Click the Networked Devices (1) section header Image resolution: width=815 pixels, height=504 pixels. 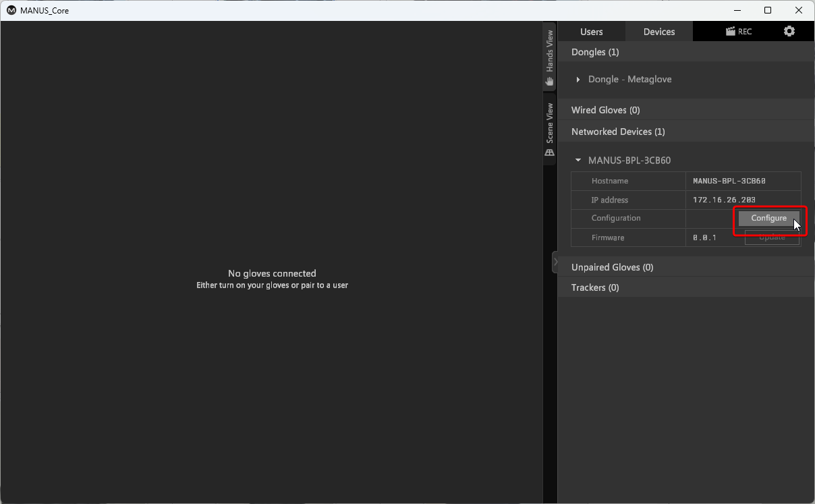coord(617,132)
